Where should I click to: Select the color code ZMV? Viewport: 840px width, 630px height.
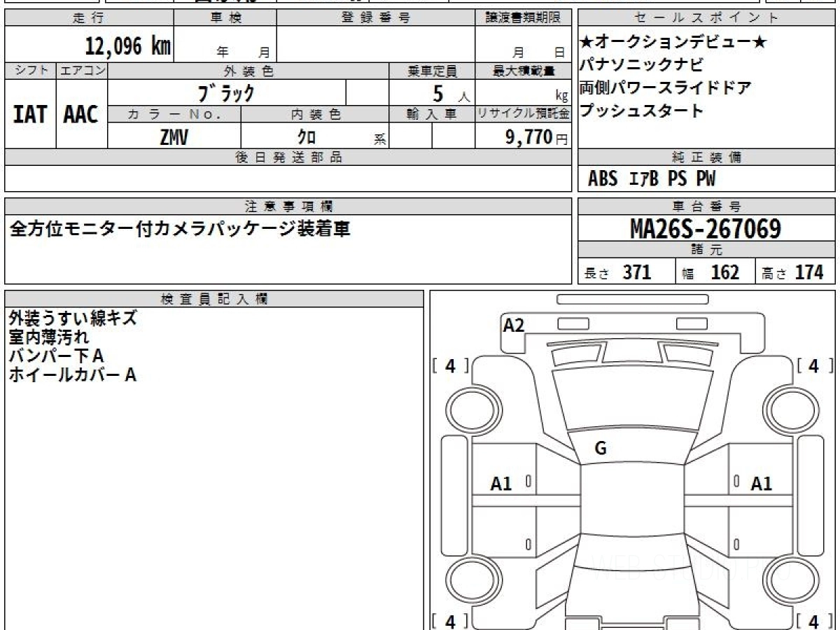click(x=174, y=137)
